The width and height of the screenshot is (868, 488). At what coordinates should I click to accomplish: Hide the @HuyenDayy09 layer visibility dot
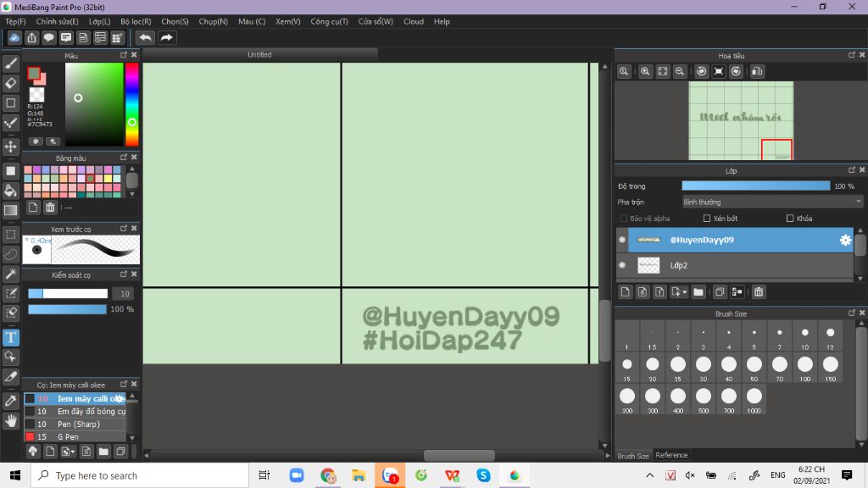[x=622, y=240]
